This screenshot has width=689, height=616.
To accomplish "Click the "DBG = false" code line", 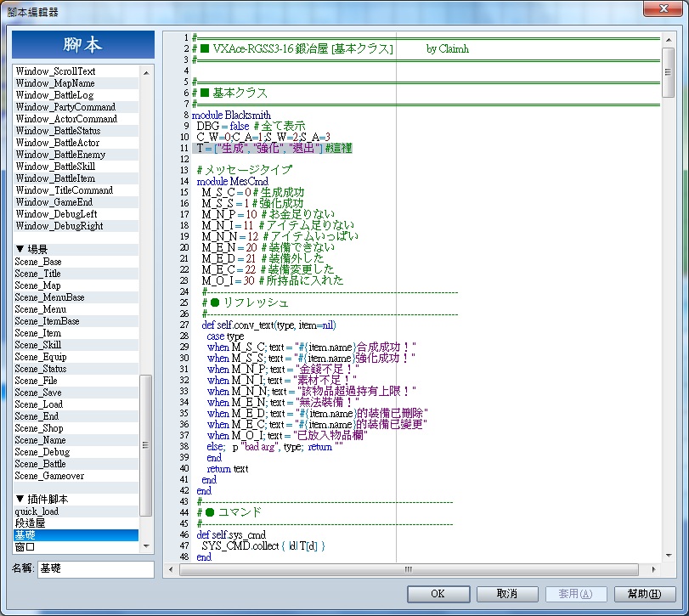I will tap(251, 126).
